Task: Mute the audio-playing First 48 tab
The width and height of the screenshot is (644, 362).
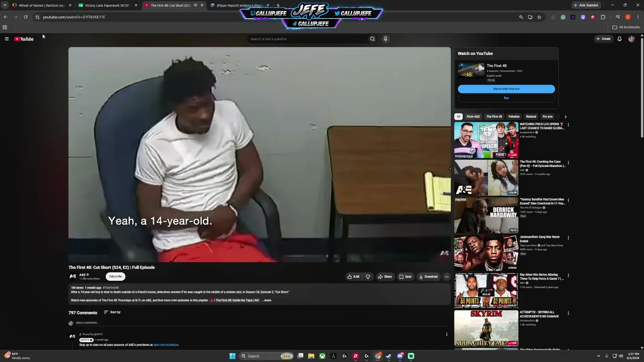Action: point(195,6)
